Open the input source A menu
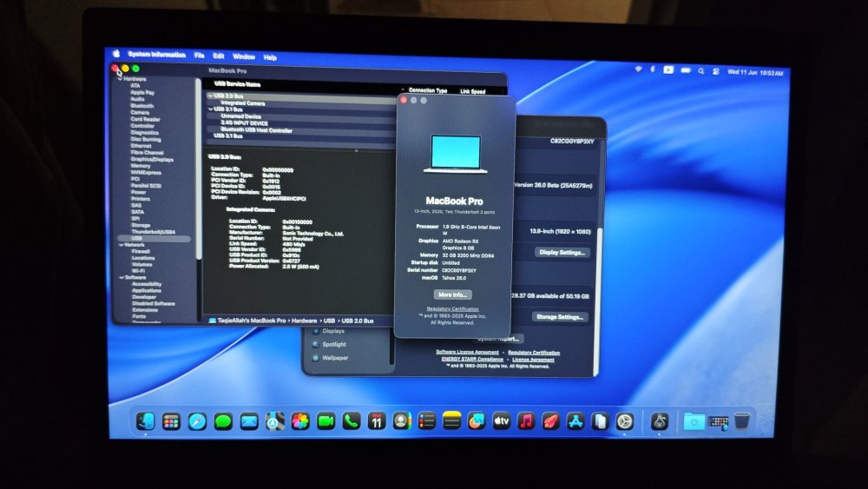 pos(668,69)
